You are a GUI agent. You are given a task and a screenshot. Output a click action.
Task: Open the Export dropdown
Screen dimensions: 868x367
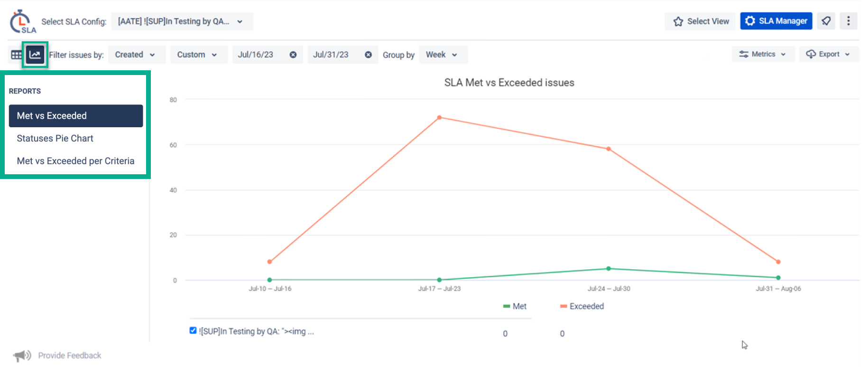pos(828,54)
